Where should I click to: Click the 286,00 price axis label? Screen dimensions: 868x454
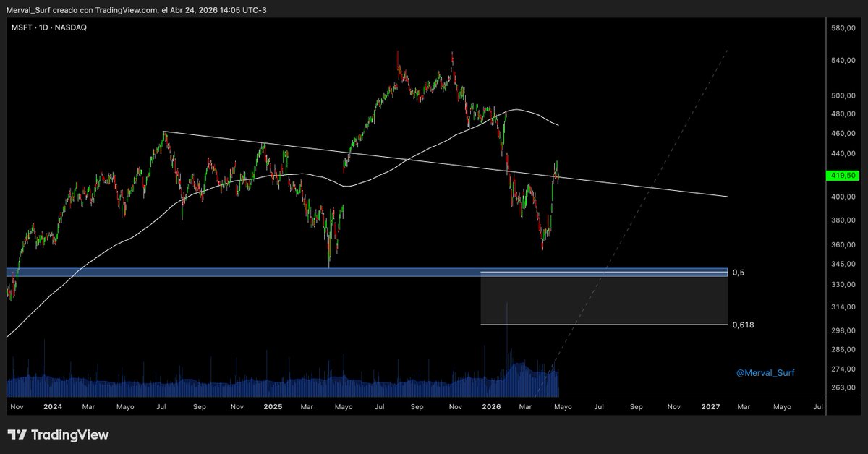coord(843,349)
